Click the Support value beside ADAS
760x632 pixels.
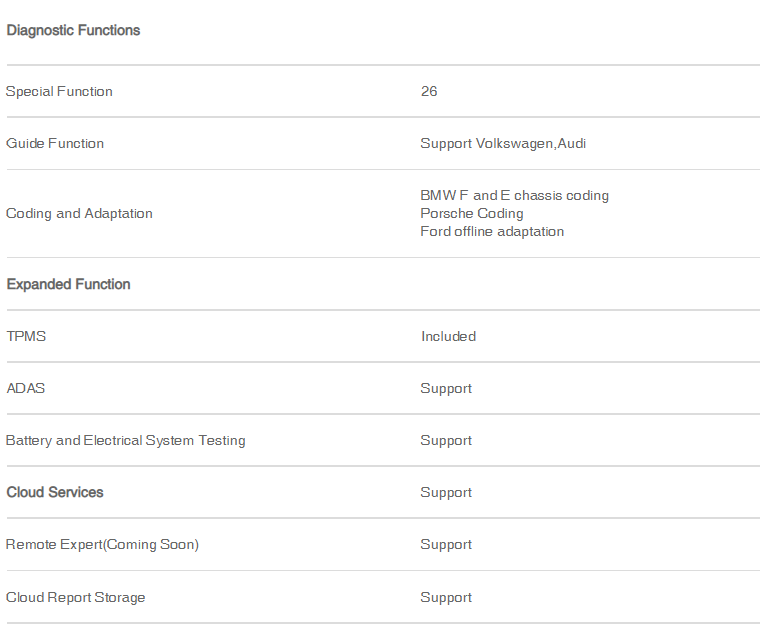446,389
